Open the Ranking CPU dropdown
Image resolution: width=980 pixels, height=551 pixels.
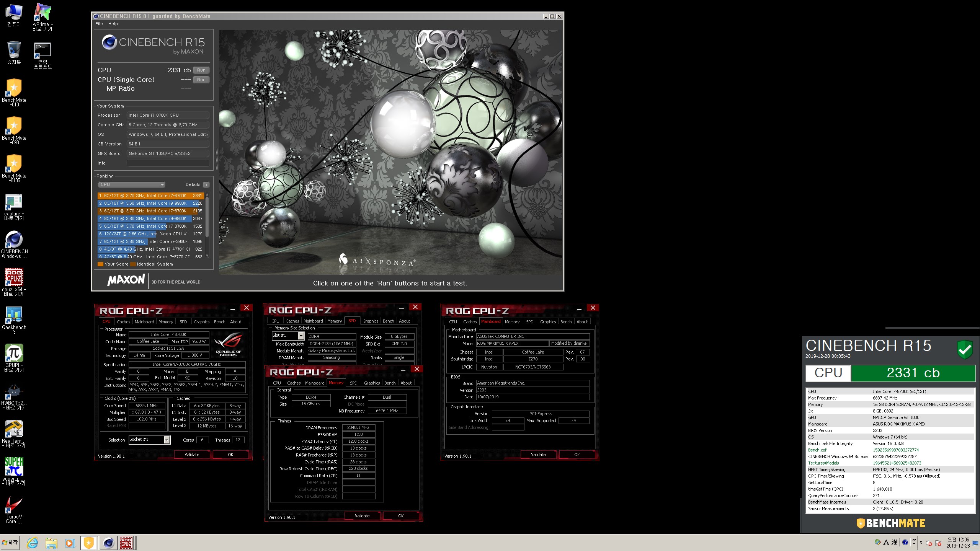[132, 184]
